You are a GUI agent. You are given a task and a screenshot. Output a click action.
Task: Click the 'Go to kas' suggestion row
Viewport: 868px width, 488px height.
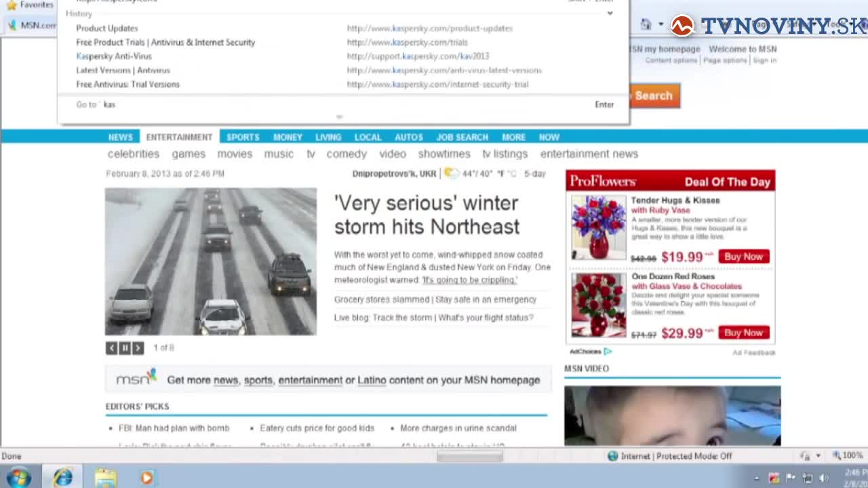(x=342, y=104)
